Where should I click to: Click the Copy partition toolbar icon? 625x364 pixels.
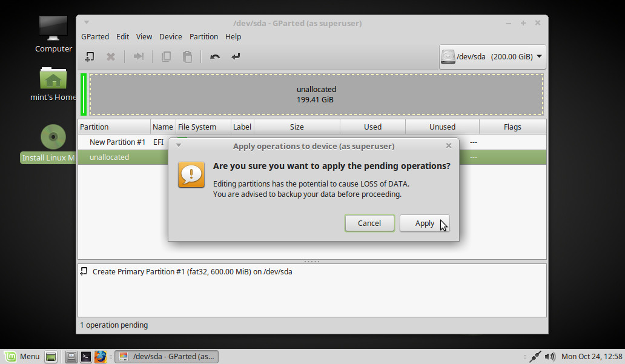pyautogui.click(x=166, y=57)
